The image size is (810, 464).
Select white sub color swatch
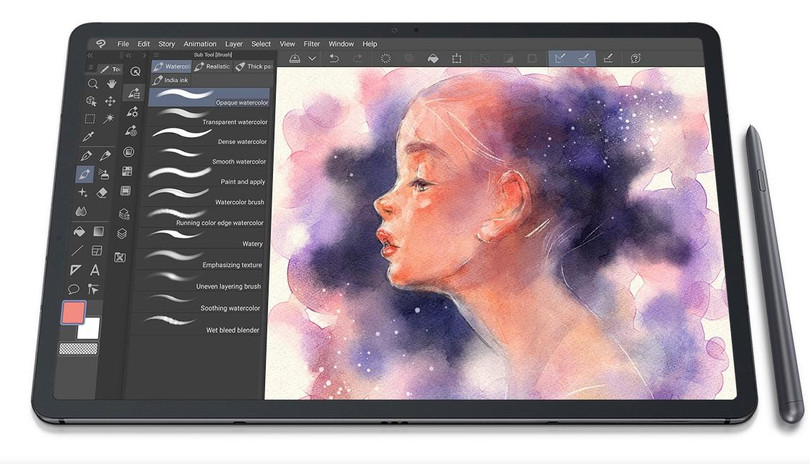[89, 329]
